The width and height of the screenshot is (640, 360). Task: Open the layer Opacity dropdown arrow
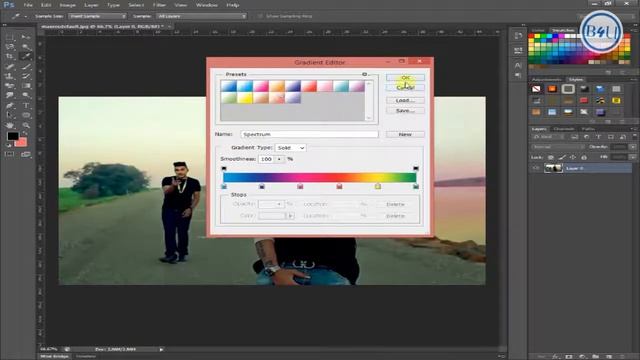(x=632, y=147)
